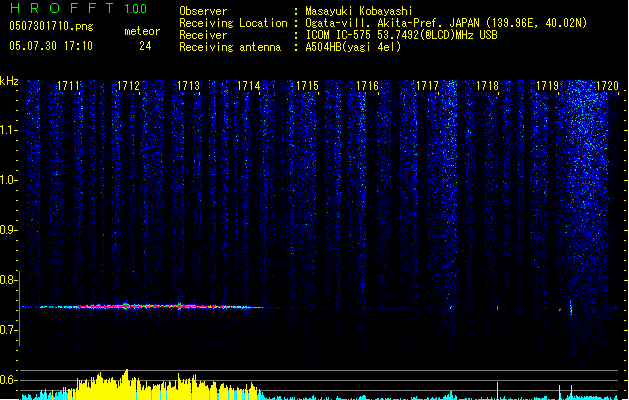Click the kHz axis unit label
The image size is (629, 400).
click(x=10, y=81)
